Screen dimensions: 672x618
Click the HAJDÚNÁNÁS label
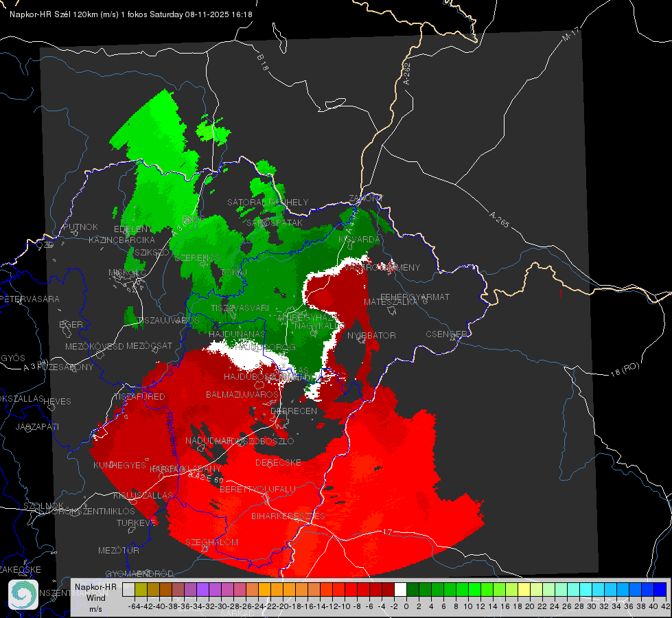click(237, 334)
